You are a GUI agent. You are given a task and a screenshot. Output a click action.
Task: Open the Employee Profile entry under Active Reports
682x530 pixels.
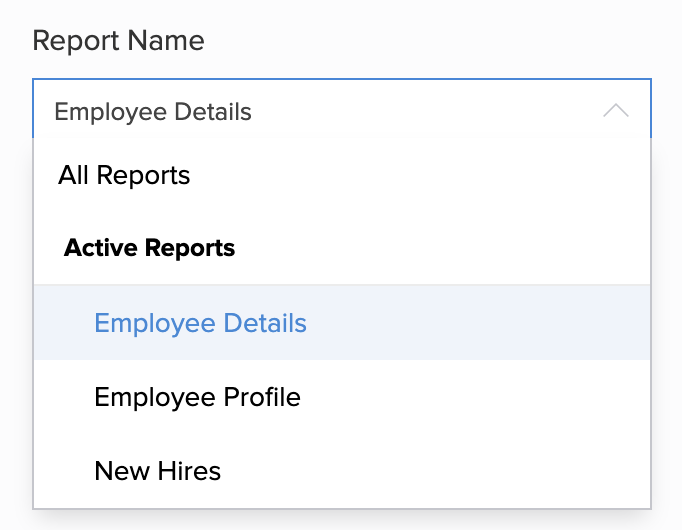[197, 397]
